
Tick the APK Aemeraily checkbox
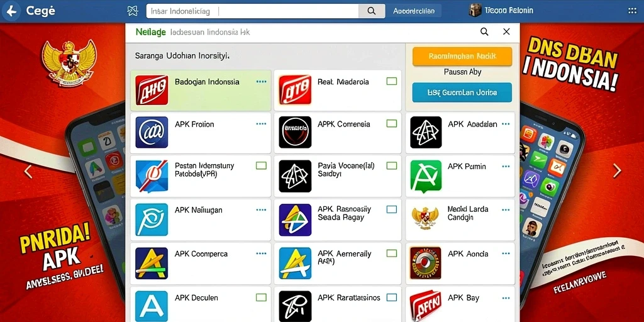click(x=392, y=253)
